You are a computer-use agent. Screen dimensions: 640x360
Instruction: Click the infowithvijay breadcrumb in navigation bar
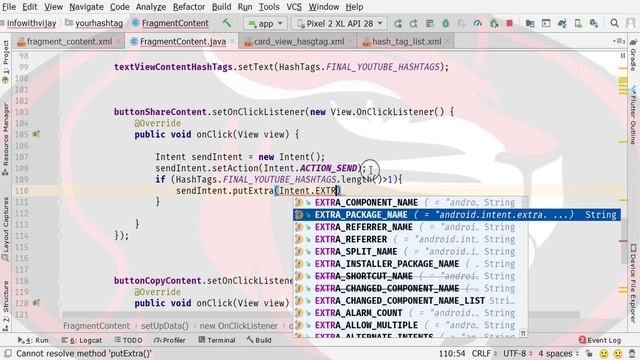point(31,23)
